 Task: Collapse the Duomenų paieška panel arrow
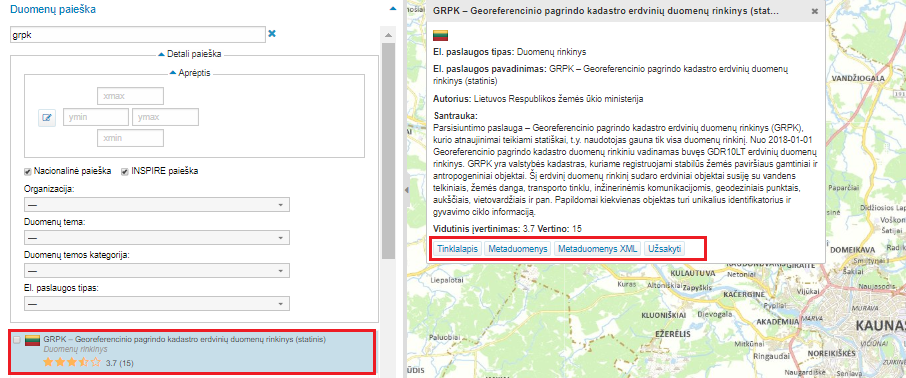coord(393,9)
